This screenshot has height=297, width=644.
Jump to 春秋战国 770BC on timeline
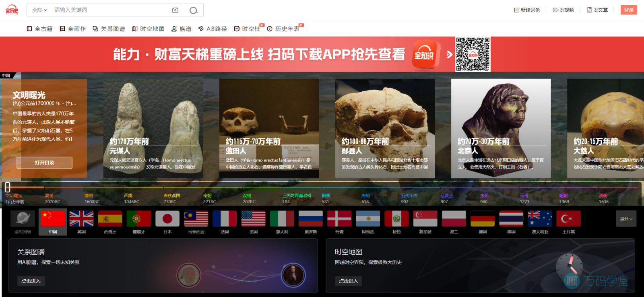click(172, 198)
